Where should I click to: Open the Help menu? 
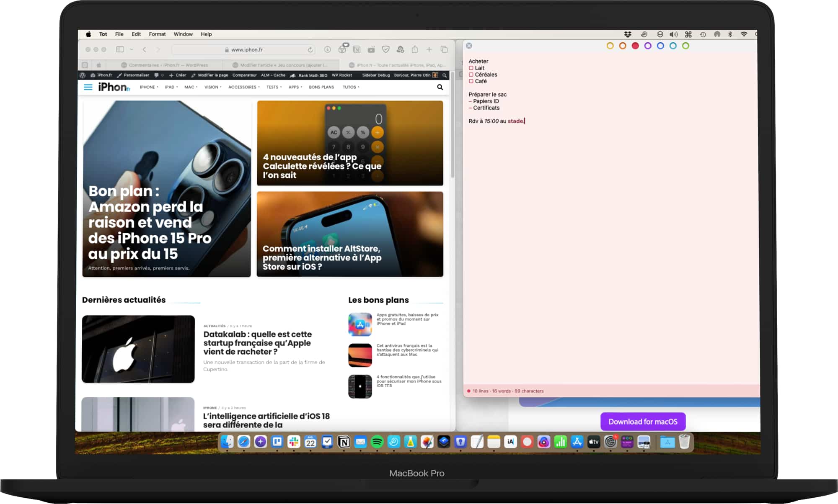click(206, 34)
